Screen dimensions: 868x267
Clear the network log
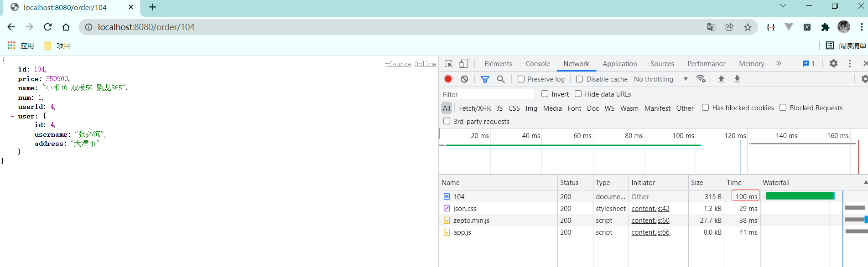click(x=464, y=79)
